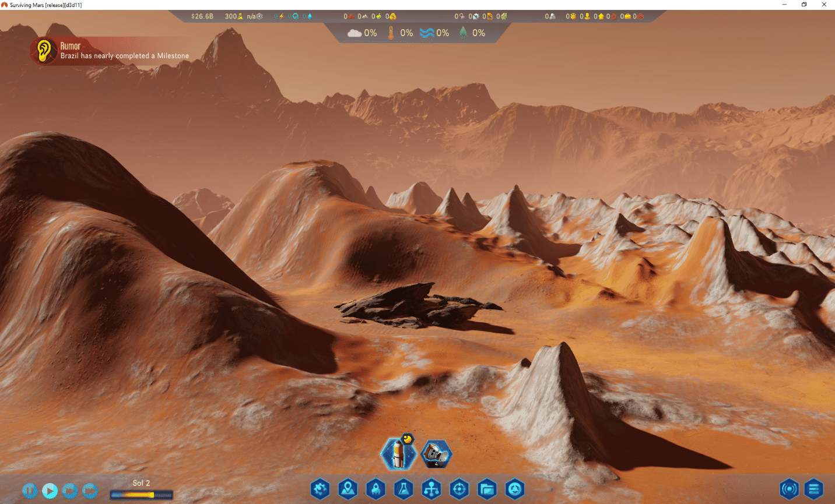Set game speed to triple fast-forward
Viewport: 835px width, 504px height.
click(x=90, y=491)
